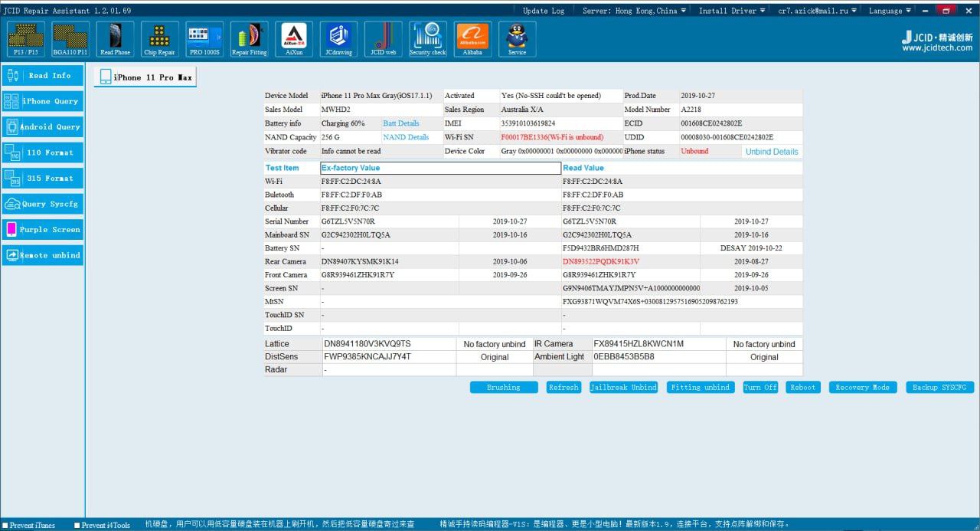Open Android Query in the sidebar

point(43,127)
